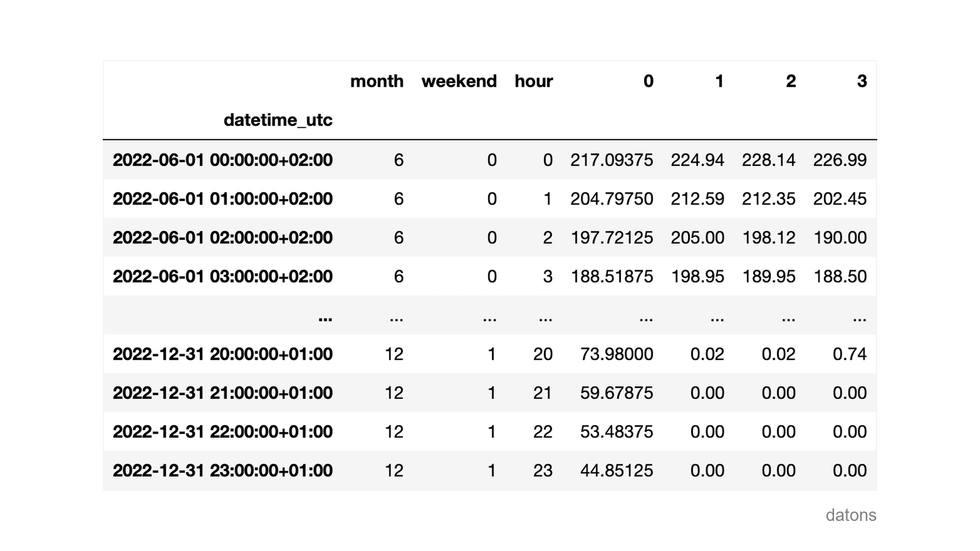Click the column header labeled 1
Viewport: 980px width, 551px height.
[x=720, y=81]
